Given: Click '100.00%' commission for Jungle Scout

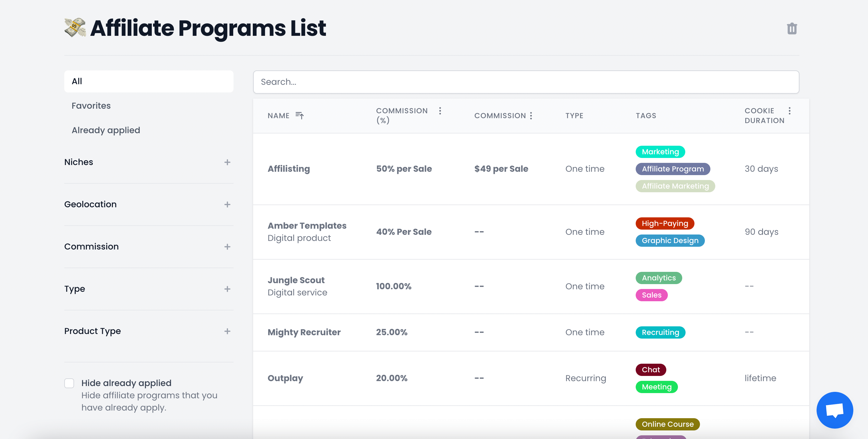Looking at the screenshot, I should 394,286.
